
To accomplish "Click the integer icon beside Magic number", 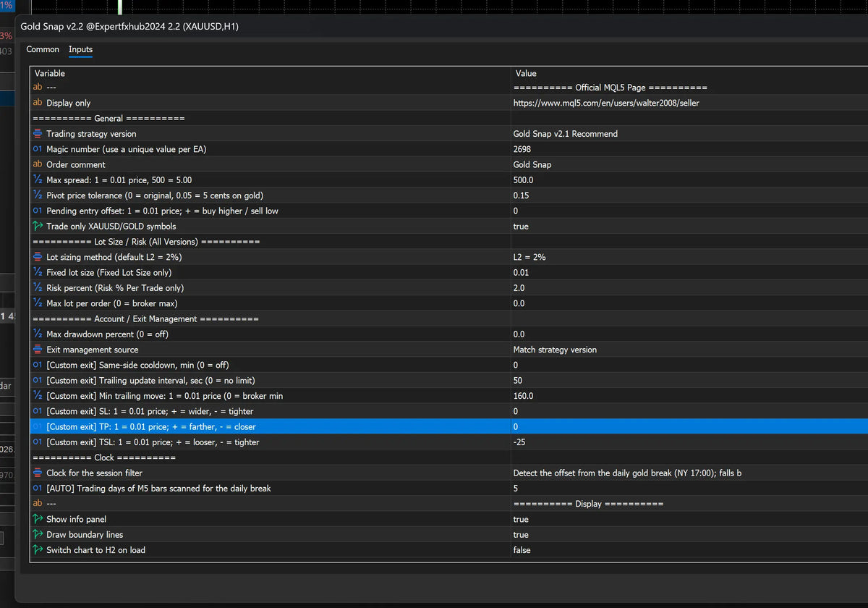I will click(x=38, y=149).
